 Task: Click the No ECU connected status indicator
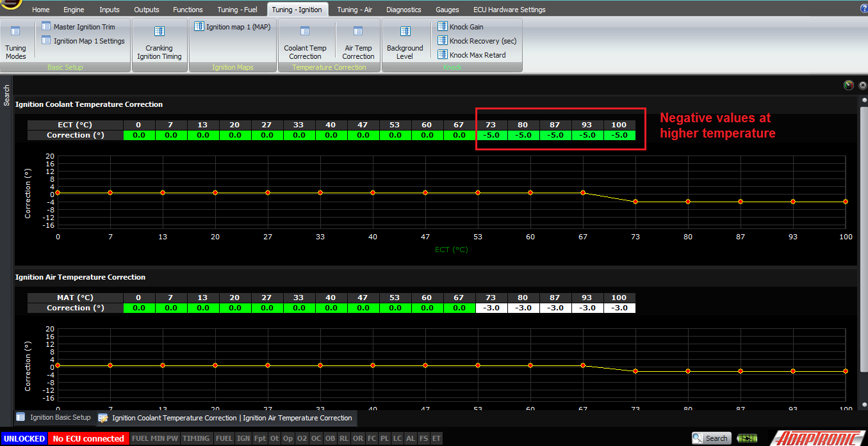click(88, 438)
